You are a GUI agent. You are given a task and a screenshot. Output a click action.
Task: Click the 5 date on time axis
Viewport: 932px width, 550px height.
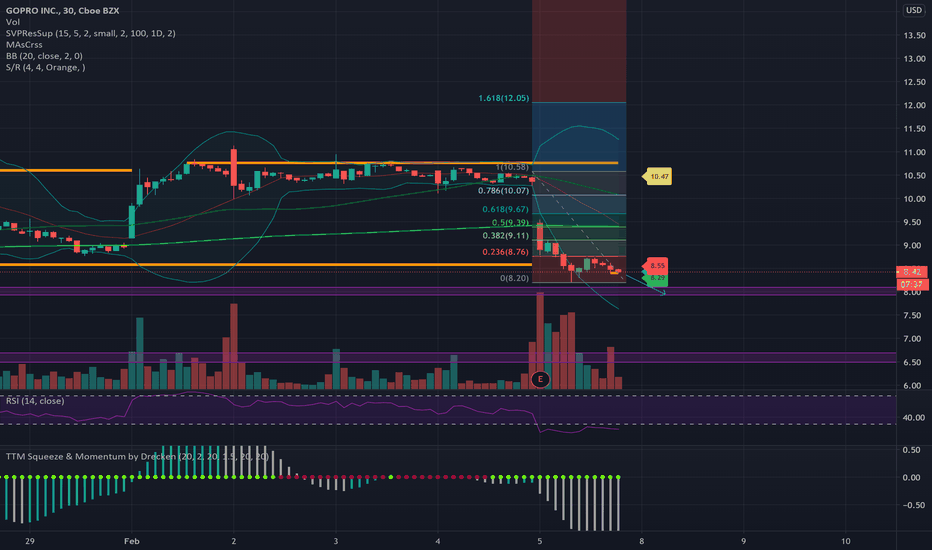pos(540,541)
